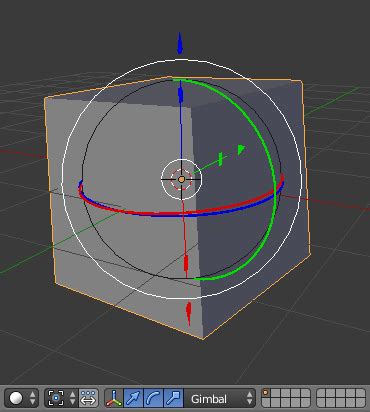Screen dimensions: 370x412
Task: Toggle manipulate center points button
Action: tap(88, 398)
